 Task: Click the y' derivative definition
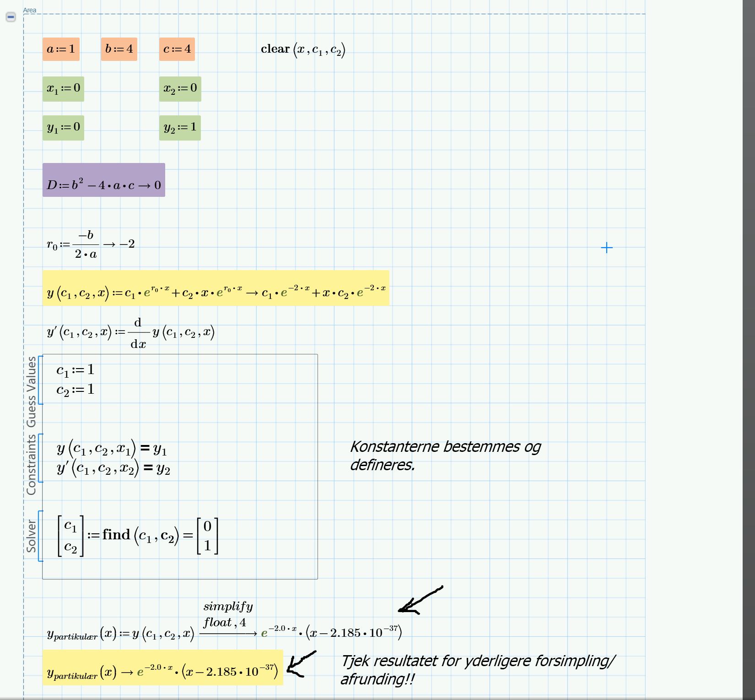coord(131,333)
